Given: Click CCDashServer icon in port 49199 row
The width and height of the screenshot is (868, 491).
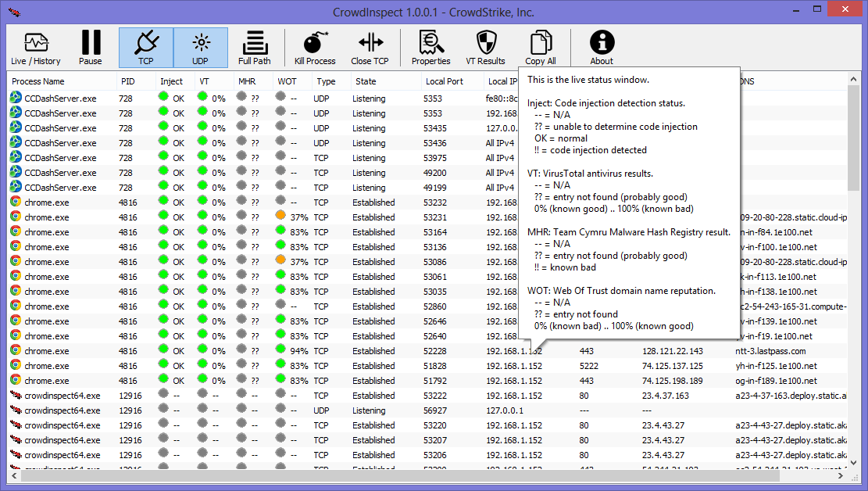Looking at the screenshot, I should pyautogui.click(x=16, y=187).
